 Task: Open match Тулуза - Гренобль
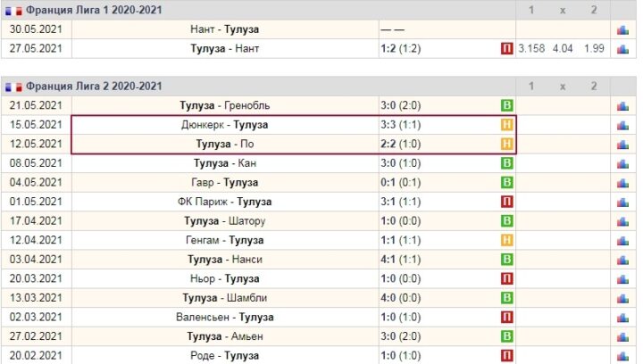coord(225,105)
